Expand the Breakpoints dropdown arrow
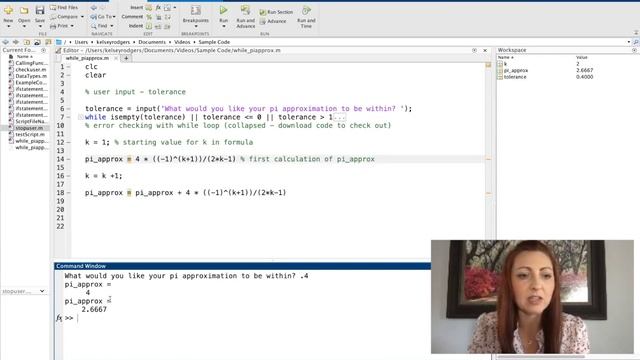The width and height of the screenshot is (640, 360). point(196,27)
